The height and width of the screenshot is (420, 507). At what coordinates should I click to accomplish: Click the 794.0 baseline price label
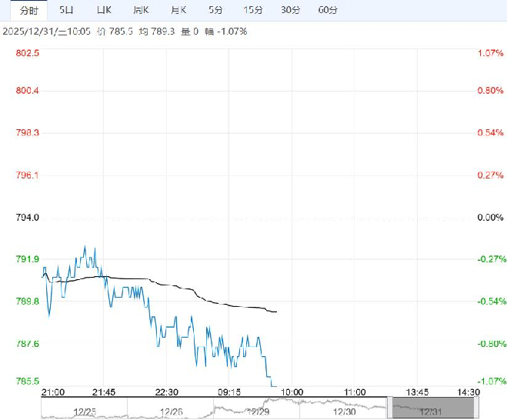click(x=28, y=218)
